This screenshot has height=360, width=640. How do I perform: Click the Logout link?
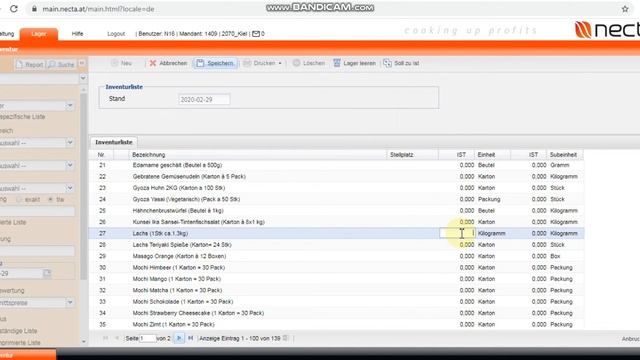[x=116, y=34]
